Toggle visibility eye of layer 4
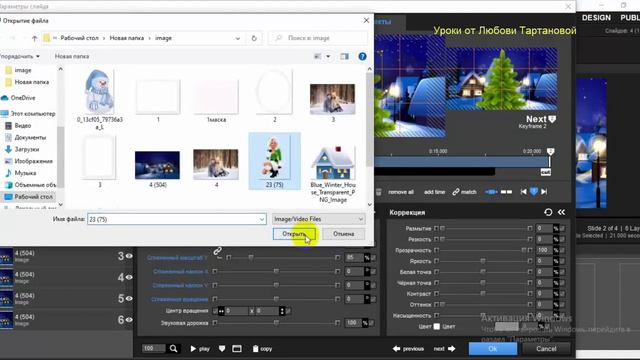The image size is (640, 360). 129,277
